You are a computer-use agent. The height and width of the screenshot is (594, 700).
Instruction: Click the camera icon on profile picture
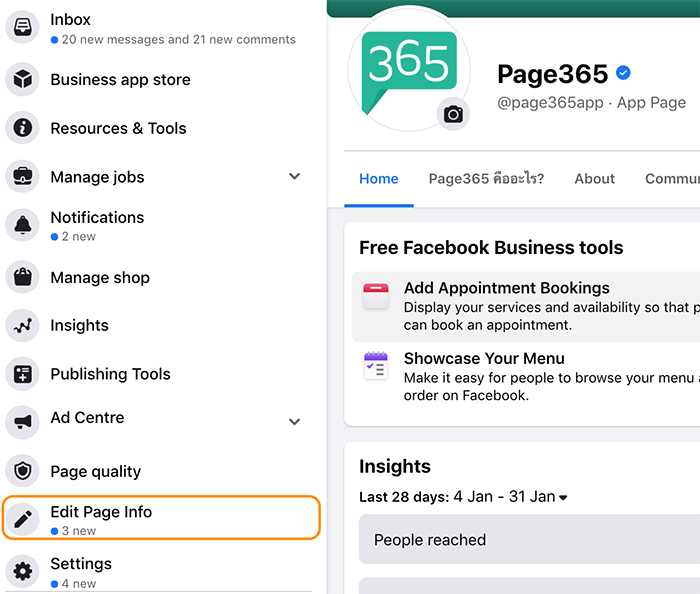tap(453, 114)
